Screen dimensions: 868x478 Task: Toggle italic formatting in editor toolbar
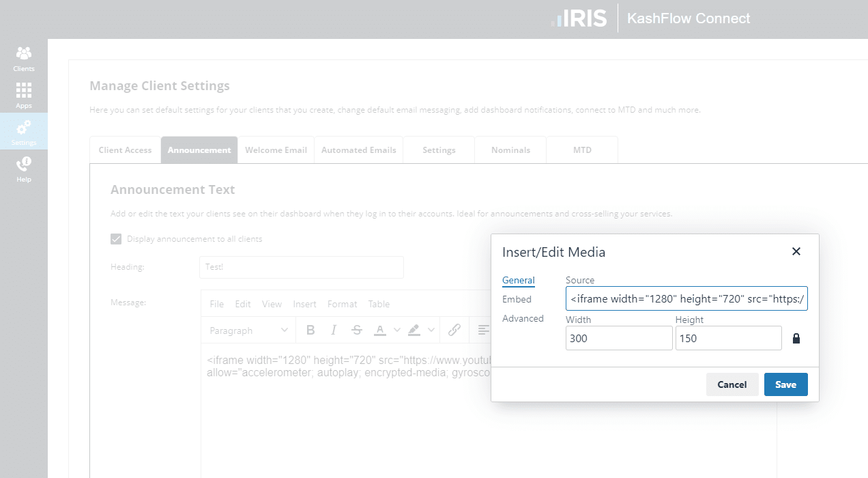point(334,331)
